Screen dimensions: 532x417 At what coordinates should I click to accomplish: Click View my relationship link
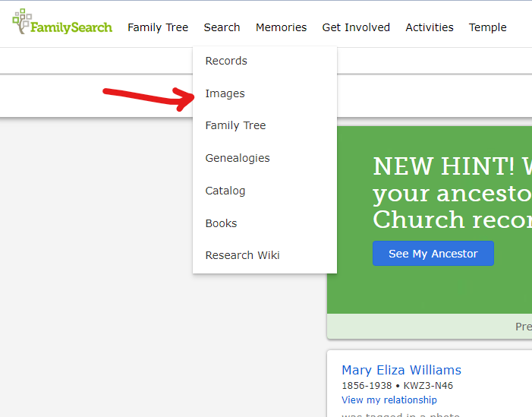coord(389,400)
